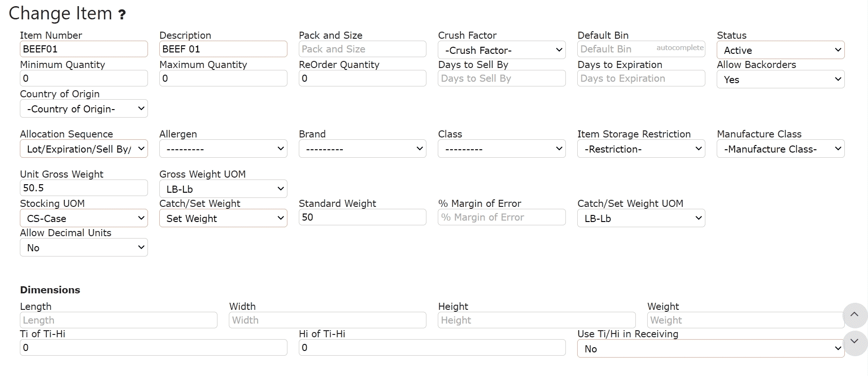Image resolution: width=868 pixels, height=376 pixels.
Task: Change the Catch/Set Weight dropdown
Action: [x=223, y=218]
